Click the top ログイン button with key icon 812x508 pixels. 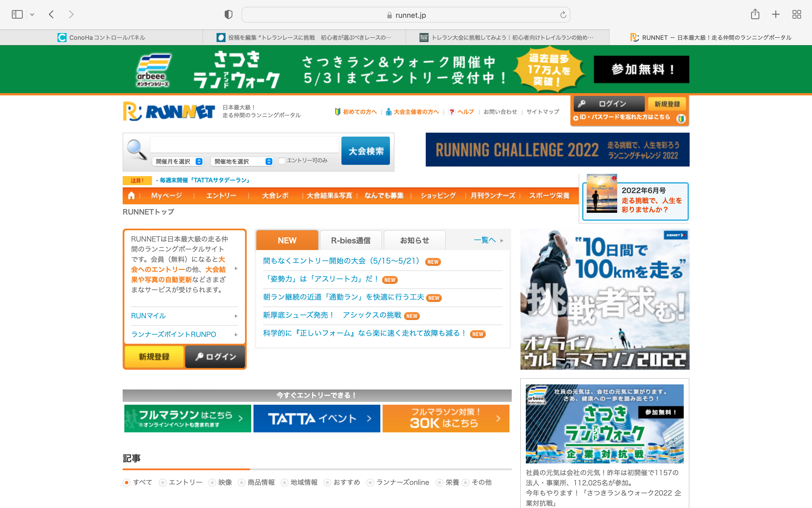point(609,104)
